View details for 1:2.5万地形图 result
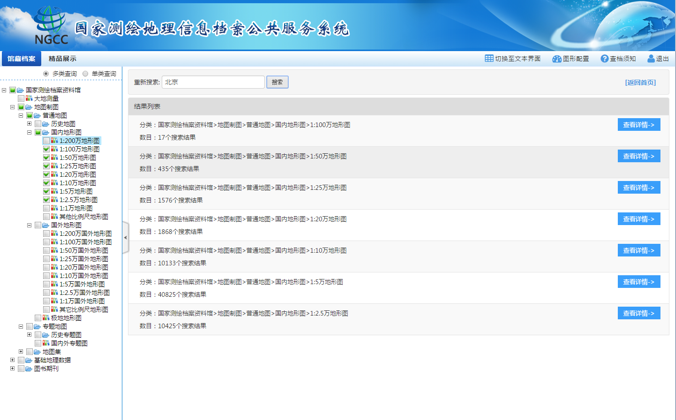The image size is (676, 420). [x=638, y=313]
